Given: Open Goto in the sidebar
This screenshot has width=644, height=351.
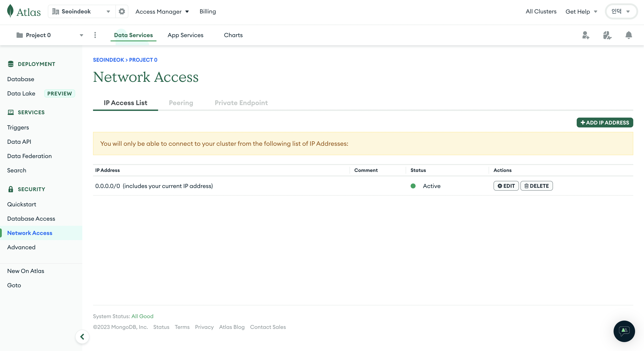Looking at the screenshot, I should tap(14, 285).
